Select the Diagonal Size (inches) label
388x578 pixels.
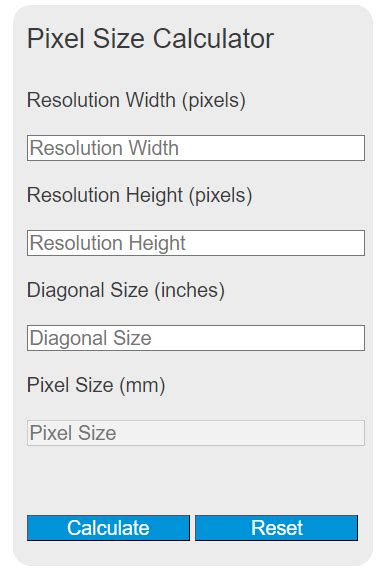pyautogui.click(x=126, y=290)
